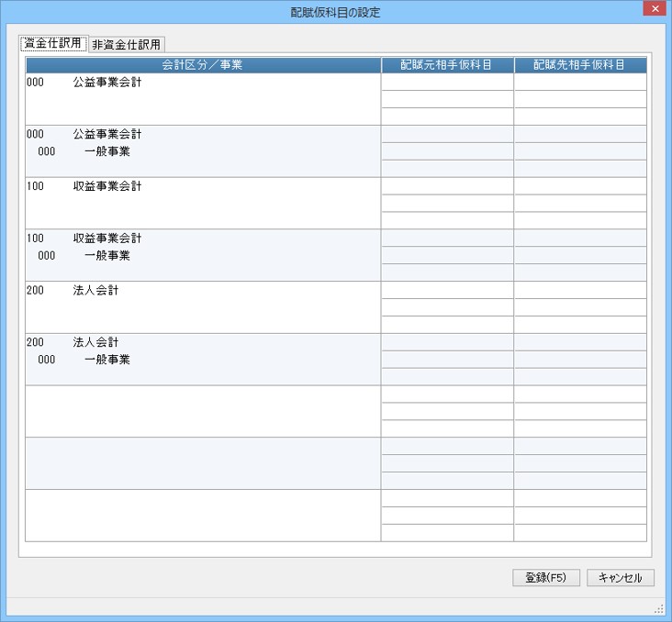The image size is (672, 622).
Task: Click the キャンセル button
Action: coord(621,577)
